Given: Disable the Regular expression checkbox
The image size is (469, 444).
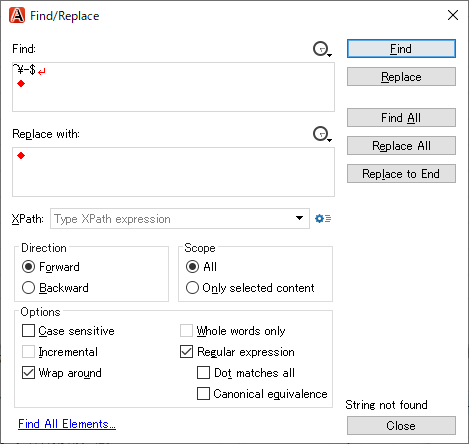Looking at the screenshot, I should click(x=186, y=352).
